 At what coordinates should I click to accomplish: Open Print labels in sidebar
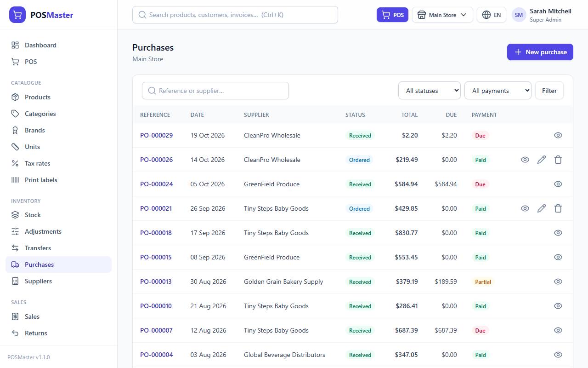(58, 180)
